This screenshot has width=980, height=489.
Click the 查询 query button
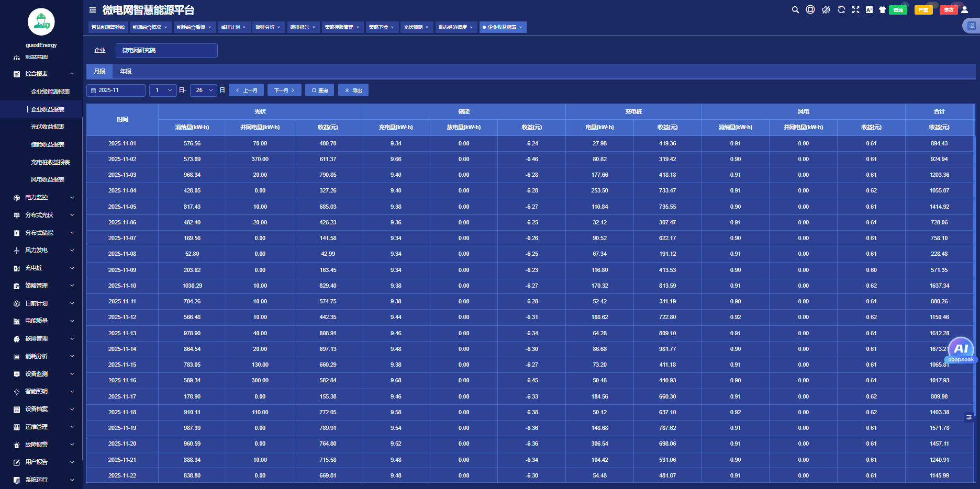point(319,90)
